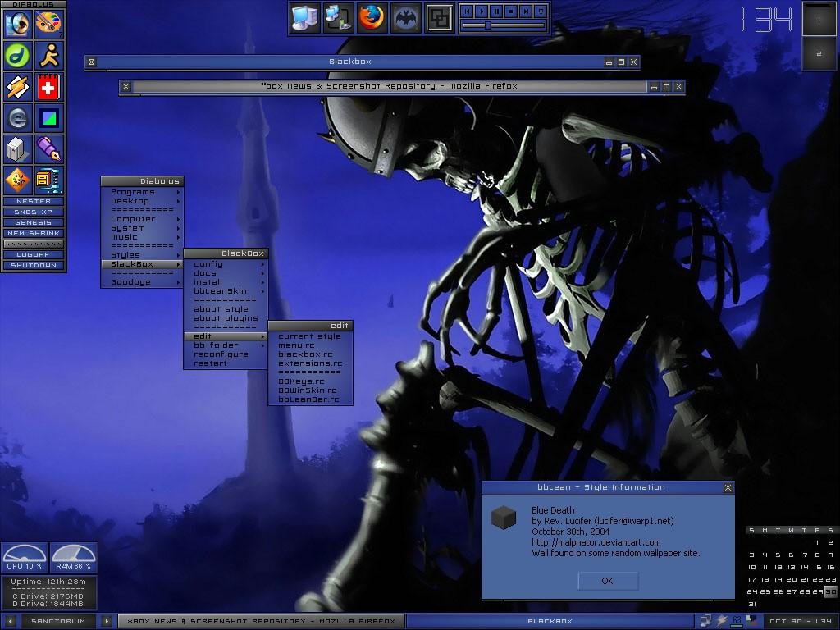The width and height of the screenshot is (840, 630).
Task: Select 'about style' in BlackBox menu
Action: [x=226, y=309]
